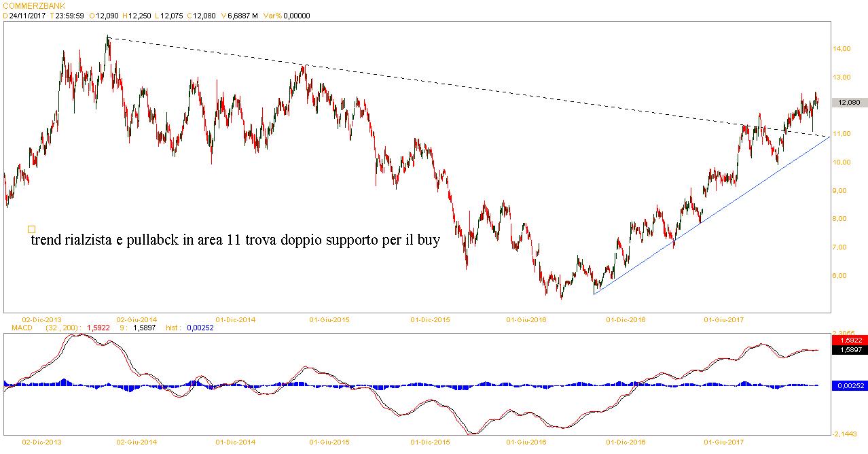868x454 pixels.
Task: Click the 11,00 price axis label
Action: (842, 134)
